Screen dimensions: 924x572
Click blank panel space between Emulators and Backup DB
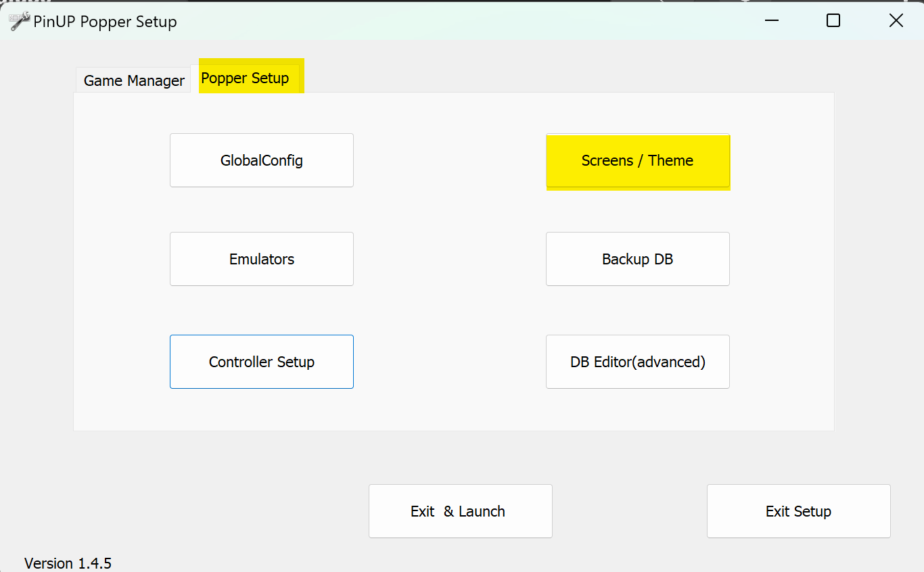[x=450, y=259]
